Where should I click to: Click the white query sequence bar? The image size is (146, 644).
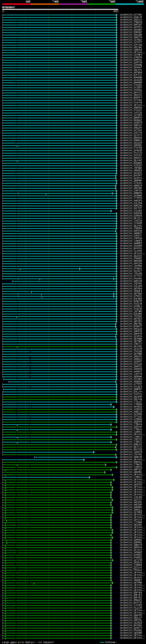click(60, 10)
